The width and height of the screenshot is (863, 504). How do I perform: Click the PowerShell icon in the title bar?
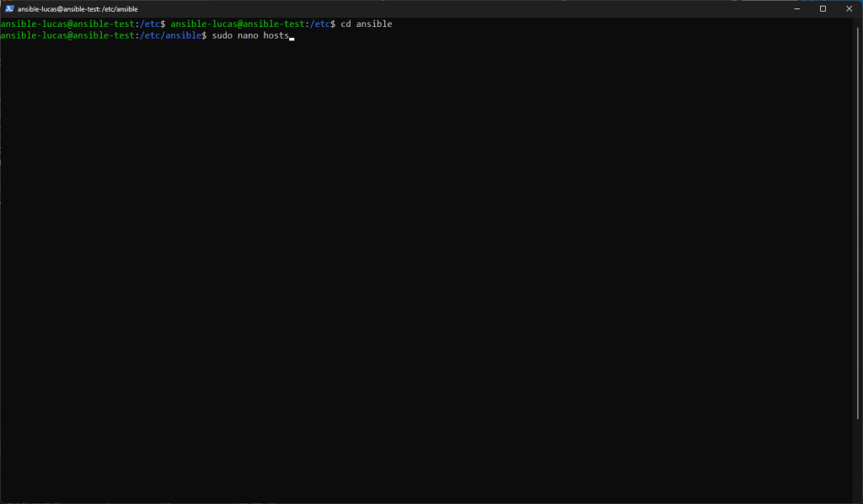tap(9, 8)
